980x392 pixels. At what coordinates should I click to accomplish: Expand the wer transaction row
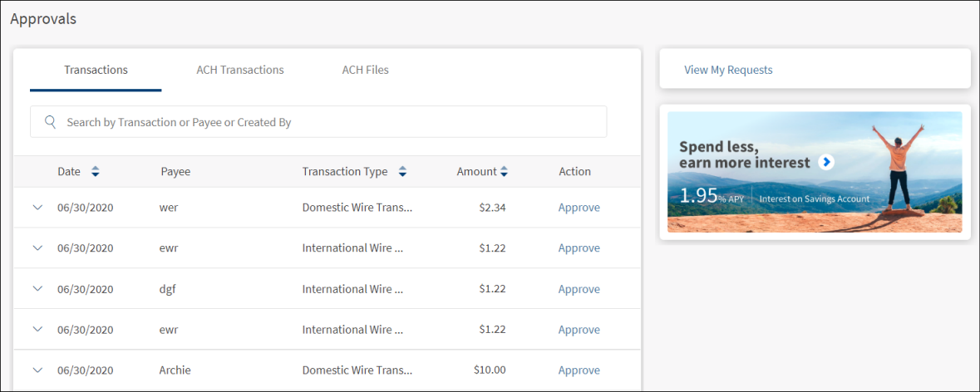click(37, 208)
